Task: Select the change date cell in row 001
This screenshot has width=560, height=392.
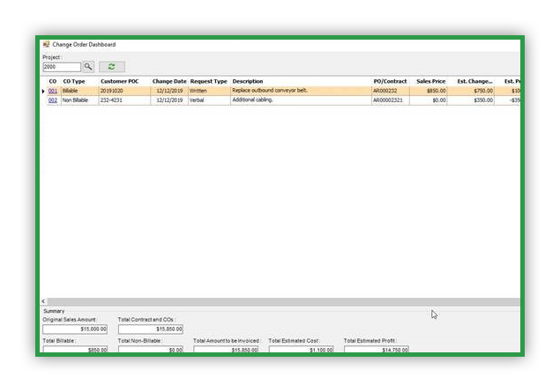Action: pos(169,91)
